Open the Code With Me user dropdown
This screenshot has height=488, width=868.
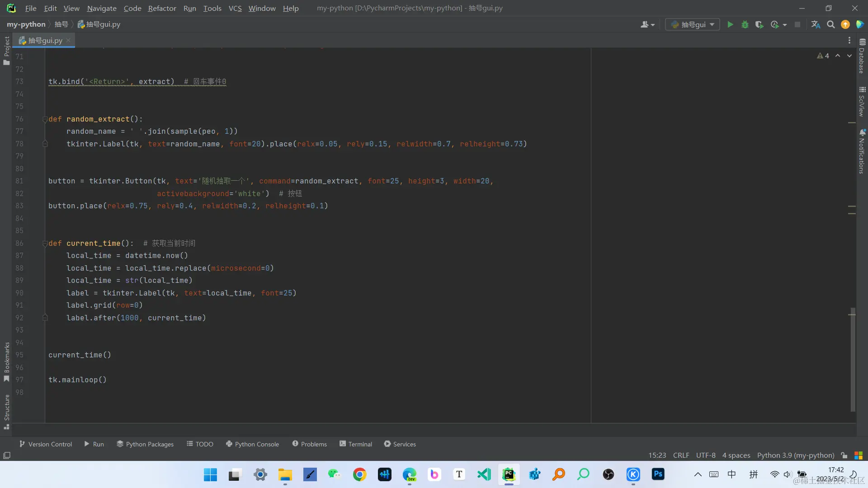(x=647, y=24)
